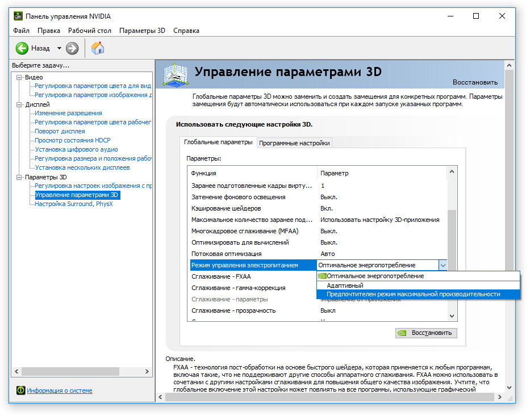This screenshot has height=420, width=530.
Task: Click task tree scroll right arrow
Action: 147,371
